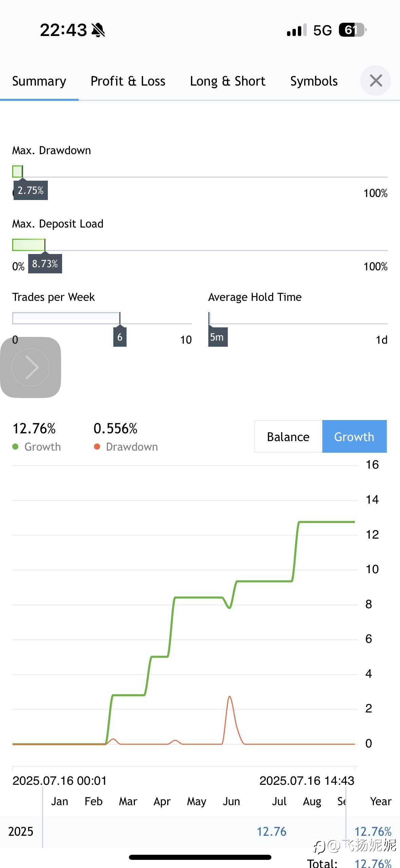400x868 pixels.
Task: Open the Profit & Loss tab
Action: point(128,81)
